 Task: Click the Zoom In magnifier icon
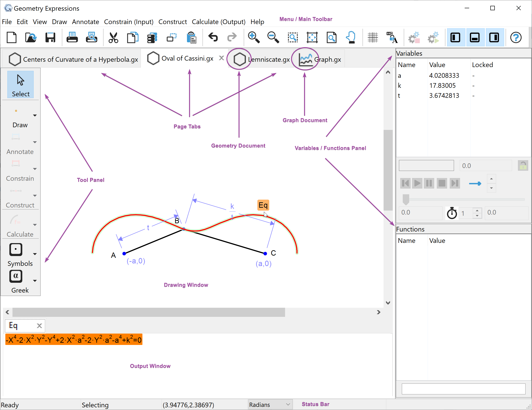coord(253,37)
